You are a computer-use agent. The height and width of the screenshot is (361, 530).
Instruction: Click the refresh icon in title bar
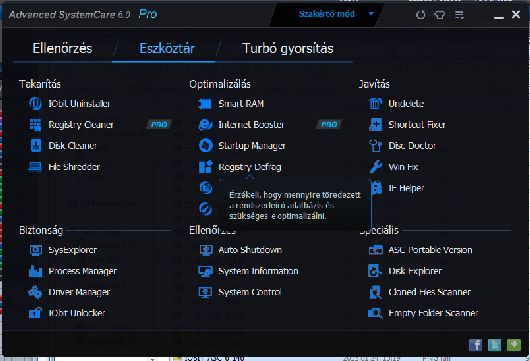point(420,15)
